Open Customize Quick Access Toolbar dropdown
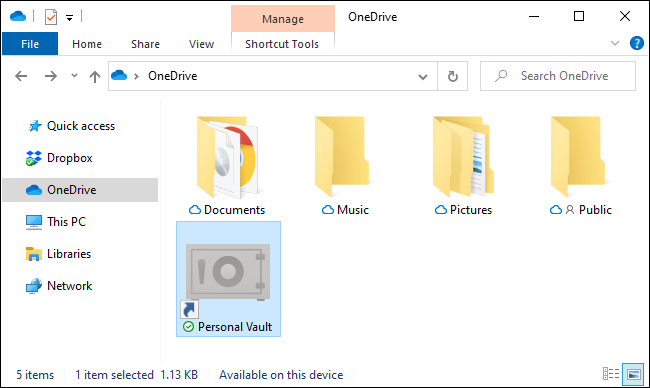The image size is (650, 388). click(70, 17)
